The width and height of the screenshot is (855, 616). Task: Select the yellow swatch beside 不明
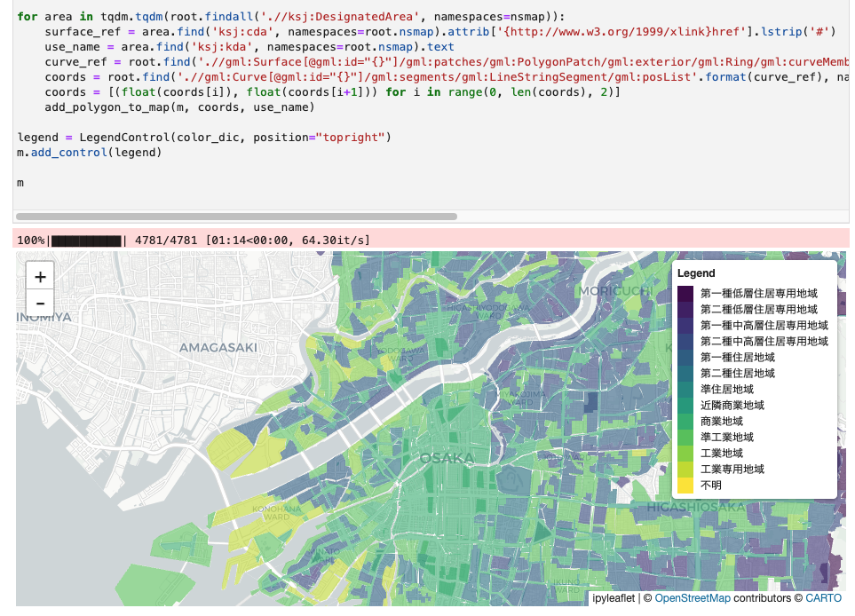coord(685,485)
